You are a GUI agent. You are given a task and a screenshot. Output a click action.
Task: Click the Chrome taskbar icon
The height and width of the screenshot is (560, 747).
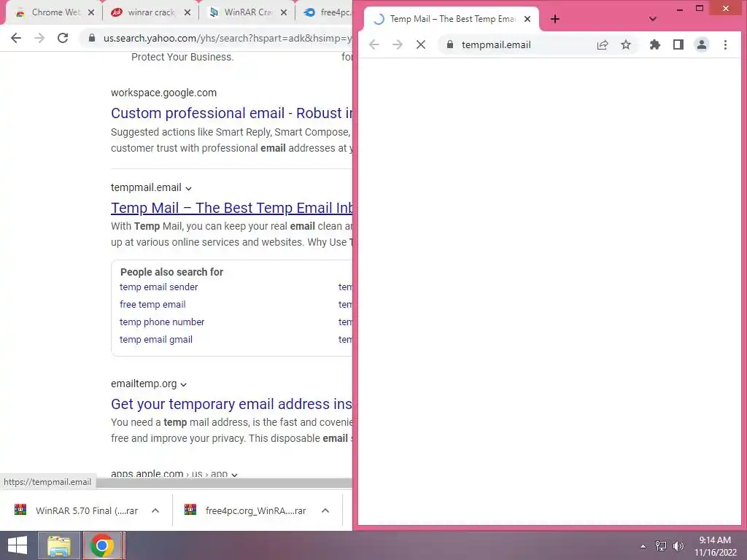tap(102, 545)
